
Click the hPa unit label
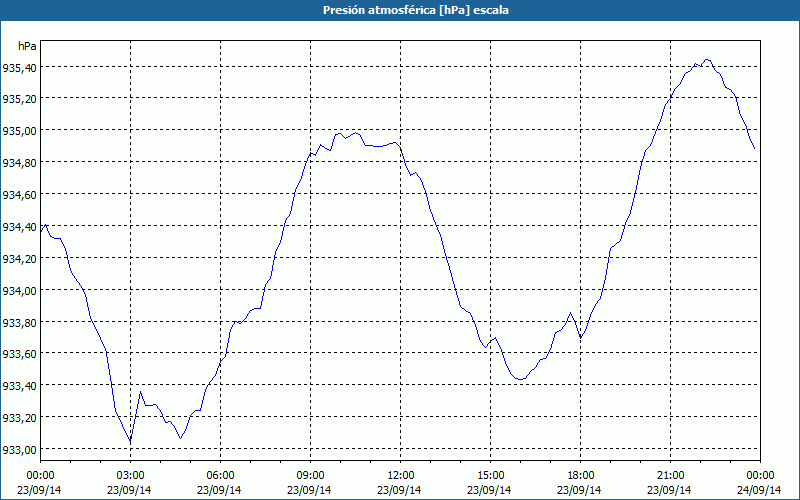pos(27,46)
